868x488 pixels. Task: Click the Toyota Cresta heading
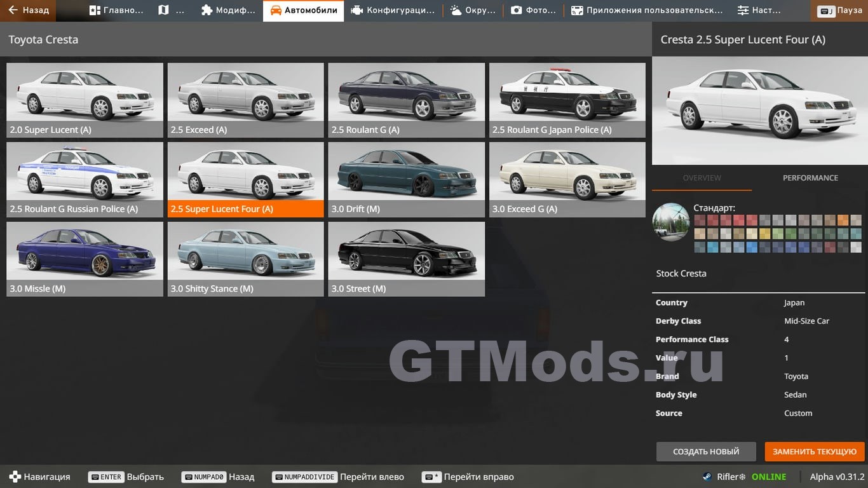click(43, 39)
